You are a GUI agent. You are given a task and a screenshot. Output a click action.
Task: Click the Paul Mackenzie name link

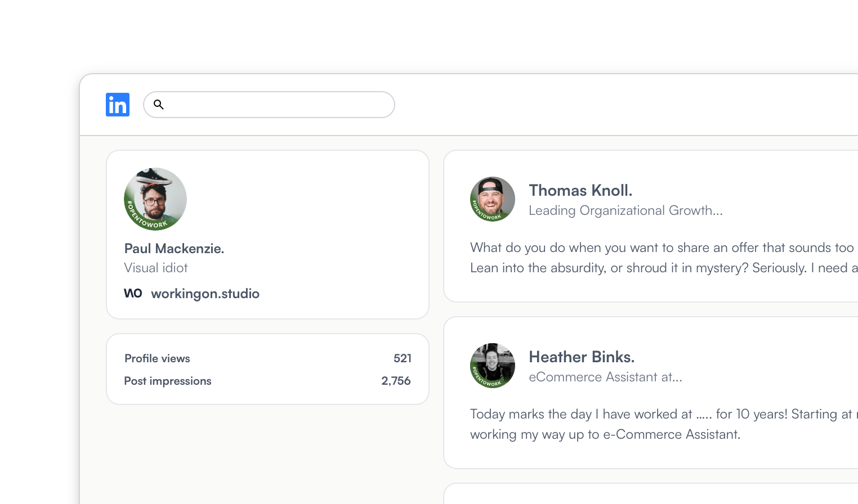174,249
